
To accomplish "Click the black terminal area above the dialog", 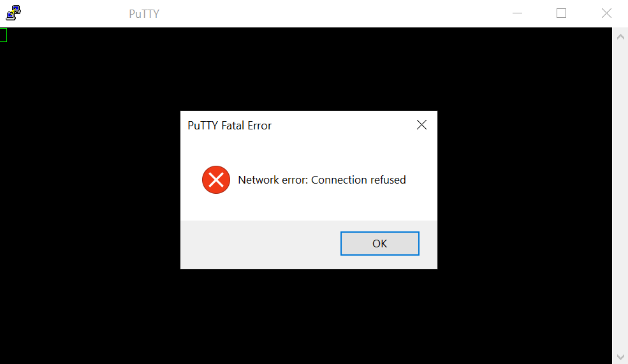I will tap(309, 69).
